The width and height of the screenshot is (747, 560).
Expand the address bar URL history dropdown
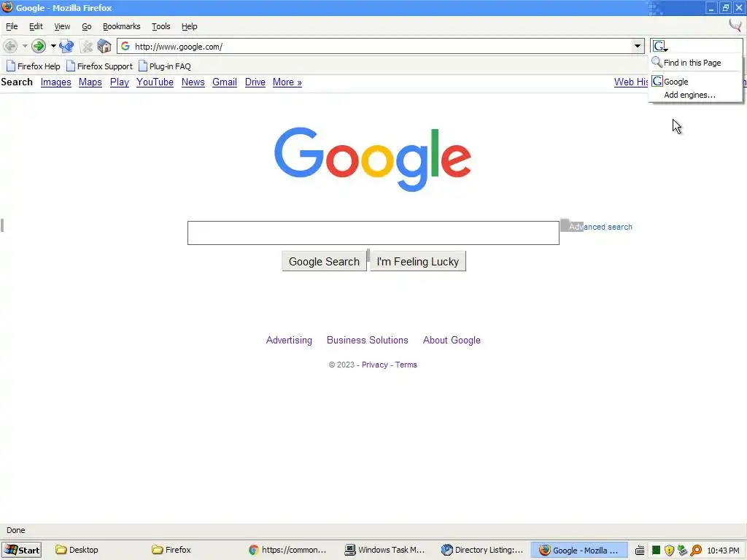637,46
